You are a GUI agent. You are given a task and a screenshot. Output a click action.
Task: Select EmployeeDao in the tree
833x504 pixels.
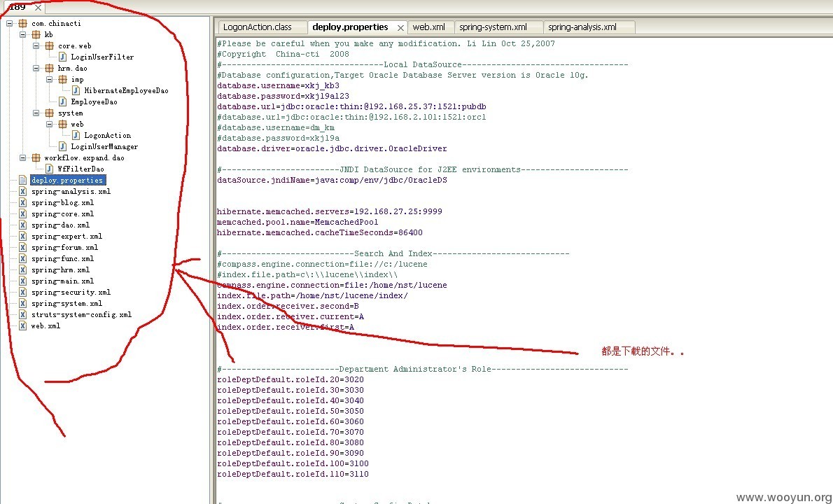click(x=94, y=102)
